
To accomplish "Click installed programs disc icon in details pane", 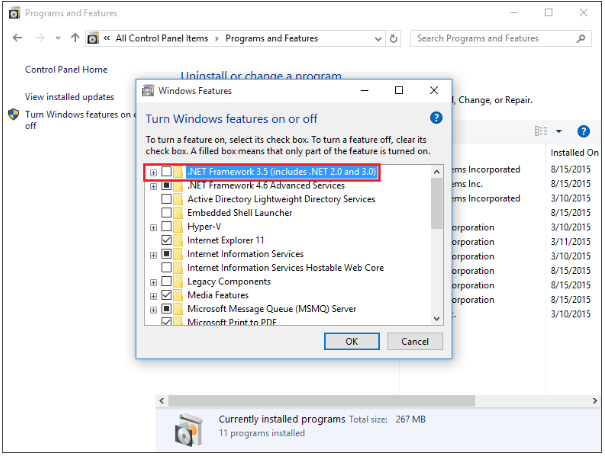I will (188, 429).
